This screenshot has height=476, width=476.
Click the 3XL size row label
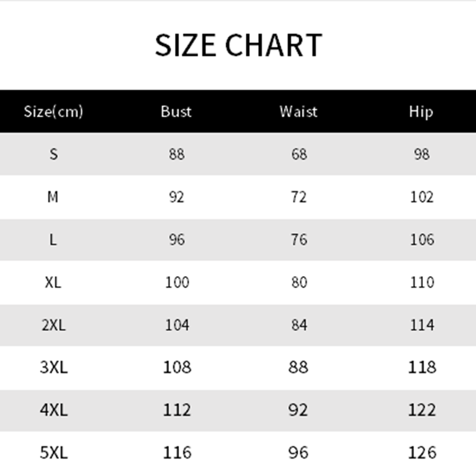[54, 367]
